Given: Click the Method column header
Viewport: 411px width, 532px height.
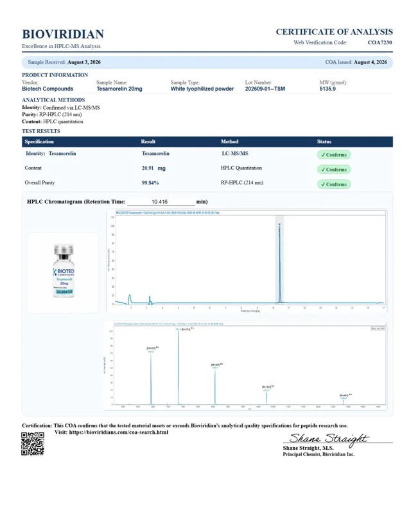Looking at the screenshot, I should 229,141.
